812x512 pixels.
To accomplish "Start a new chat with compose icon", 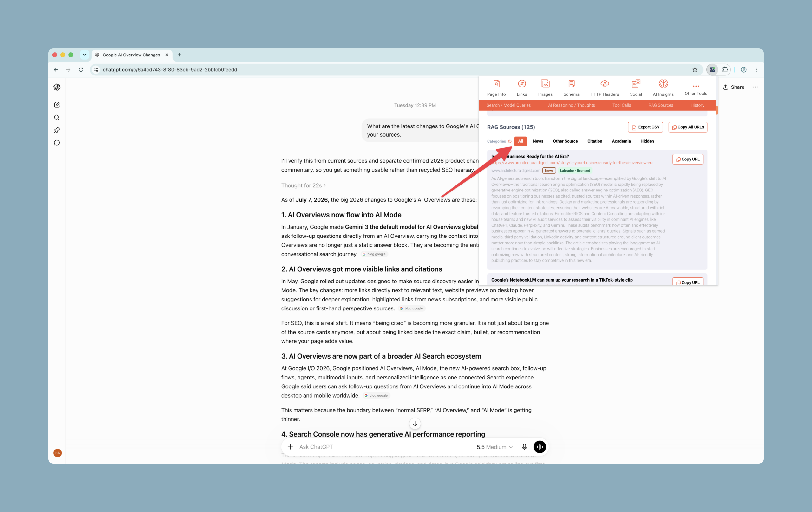I will click(x=57, y=105).
